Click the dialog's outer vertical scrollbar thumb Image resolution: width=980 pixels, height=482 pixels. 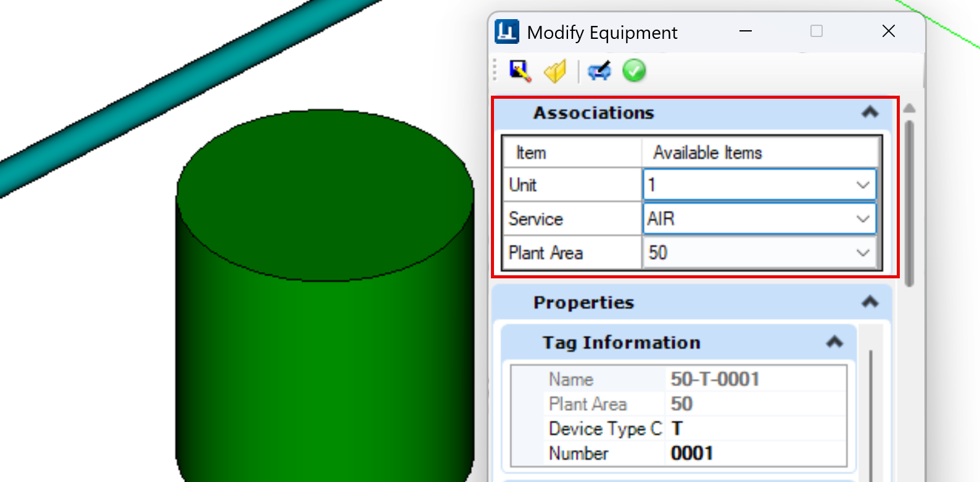[x=909, y=204]
